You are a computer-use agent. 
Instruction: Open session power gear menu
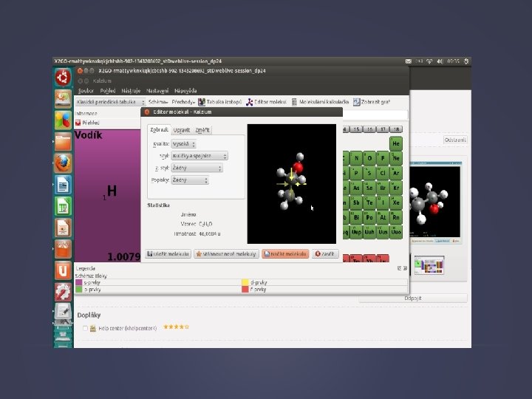pyautogui.click(x=466, y=61)
